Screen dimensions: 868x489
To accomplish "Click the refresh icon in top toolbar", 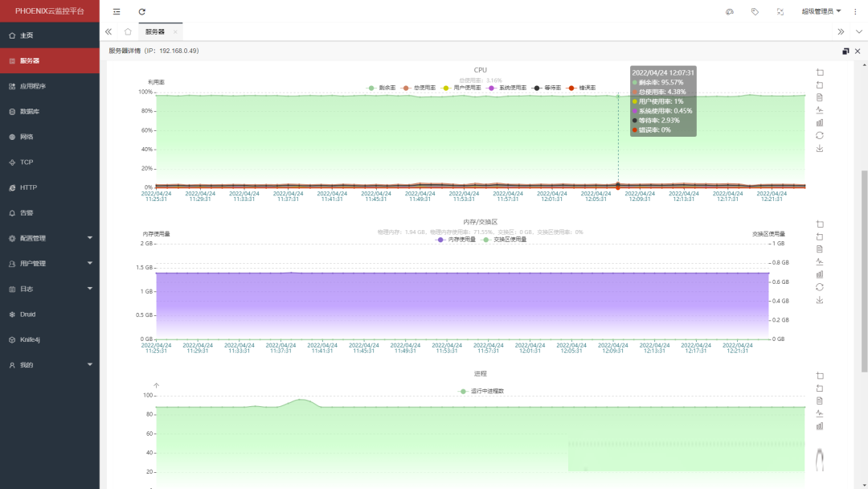I will tap(142, 12).
